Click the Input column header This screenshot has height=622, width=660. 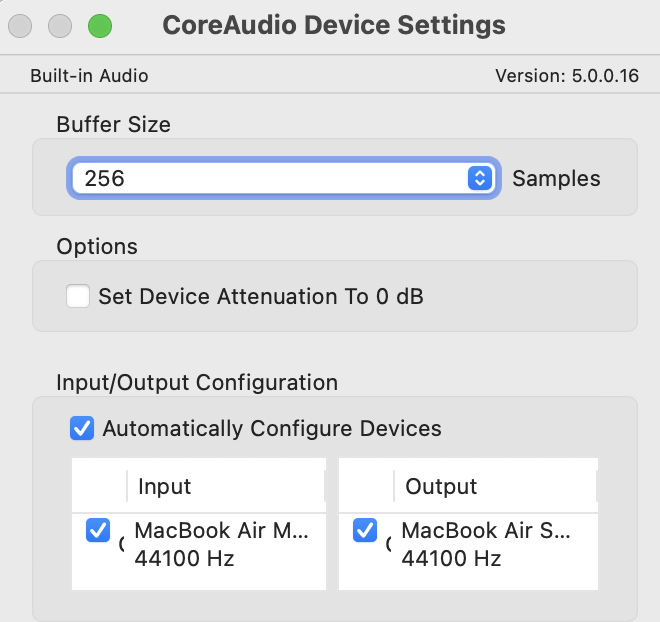tap(165, 487)
